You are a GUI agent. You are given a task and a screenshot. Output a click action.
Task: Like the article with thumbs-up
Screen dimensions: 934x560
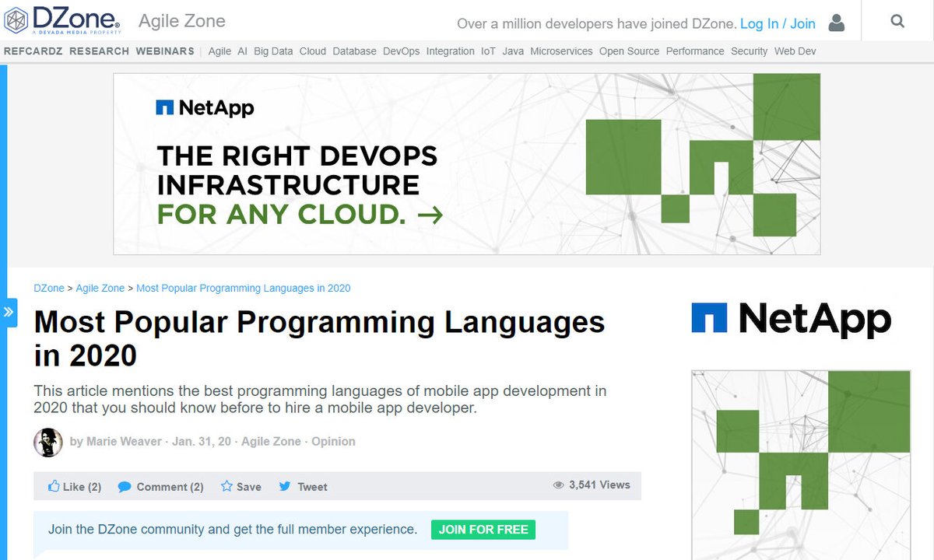[x=54, y=486]
